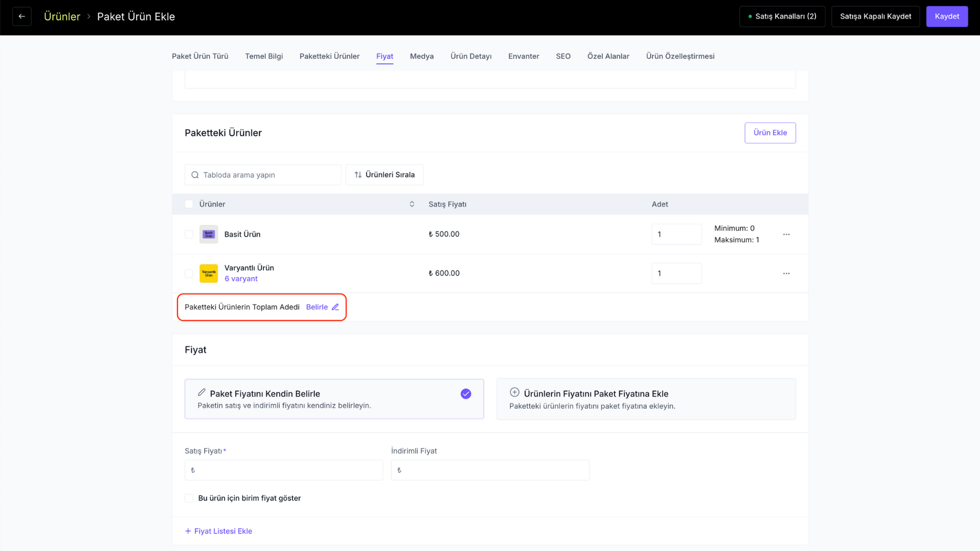
Task: Check the Varyantlı Ürün row checkbox
Action: pos(189,273)
